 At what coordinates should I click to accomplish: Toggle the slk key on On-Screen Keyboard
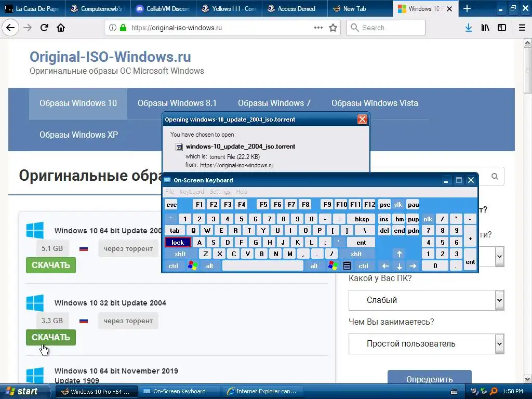[x=398, y=204]
